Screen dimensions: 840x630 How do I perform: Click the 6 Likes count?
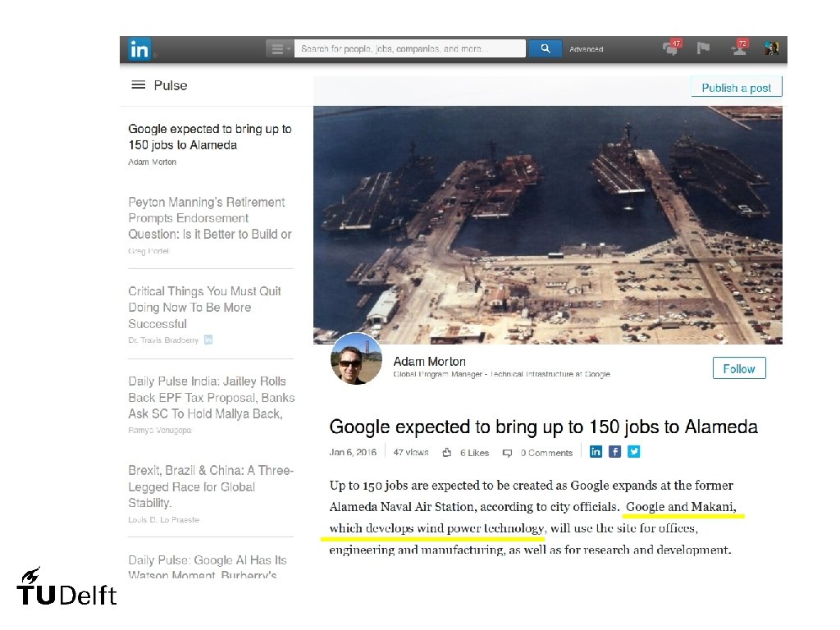474,453
